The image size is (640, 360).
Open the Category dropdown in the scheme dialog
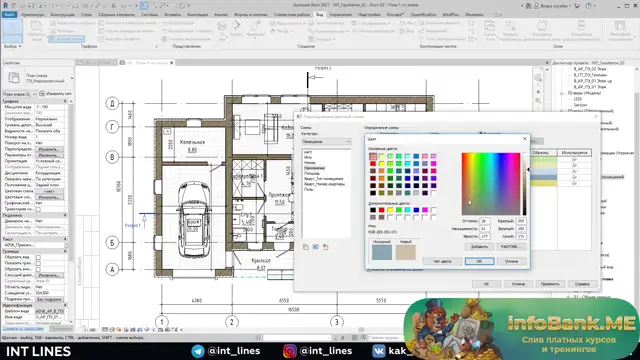point(326,142)
